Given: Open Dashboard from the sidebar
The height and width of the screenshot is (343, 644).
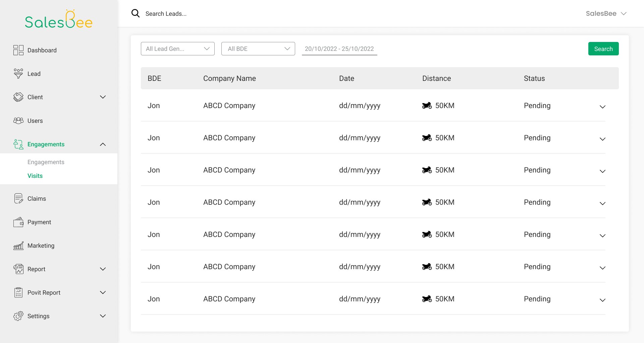Looking at the screenshot, I should click(42, 50).
